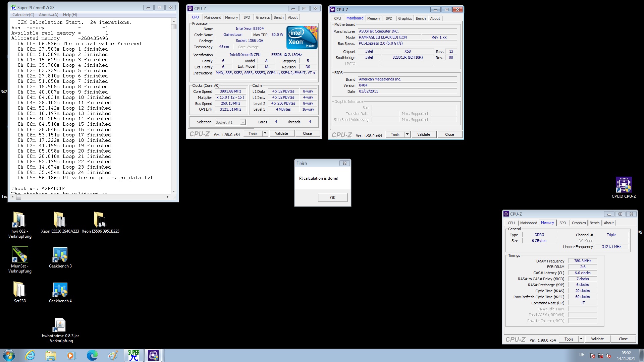Open Windows Media Player taskbar icon
The width and height of the screenshot is (644, 362).
point(71,355)
